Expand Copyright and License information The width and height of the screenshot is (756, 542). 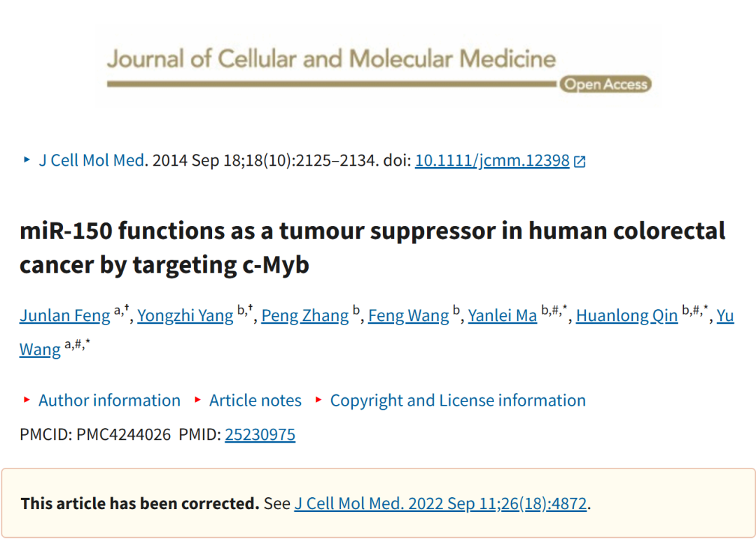458,400
